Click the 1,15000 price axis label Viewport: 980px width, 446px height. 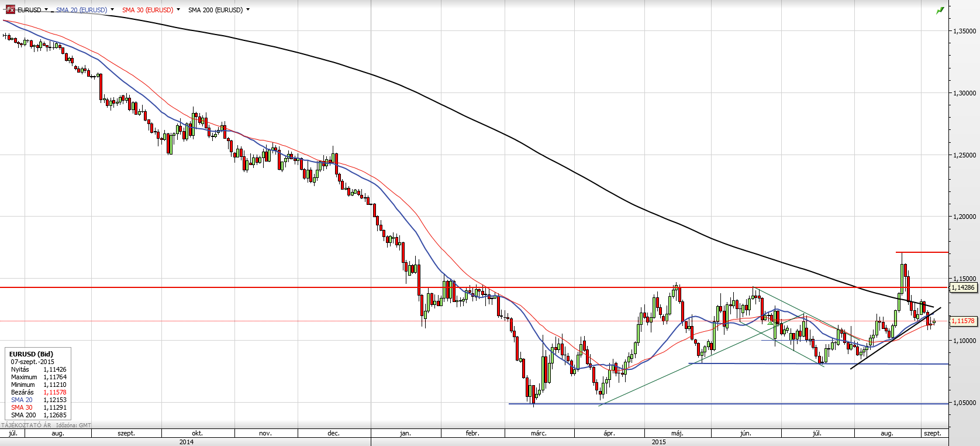(964, 279)
